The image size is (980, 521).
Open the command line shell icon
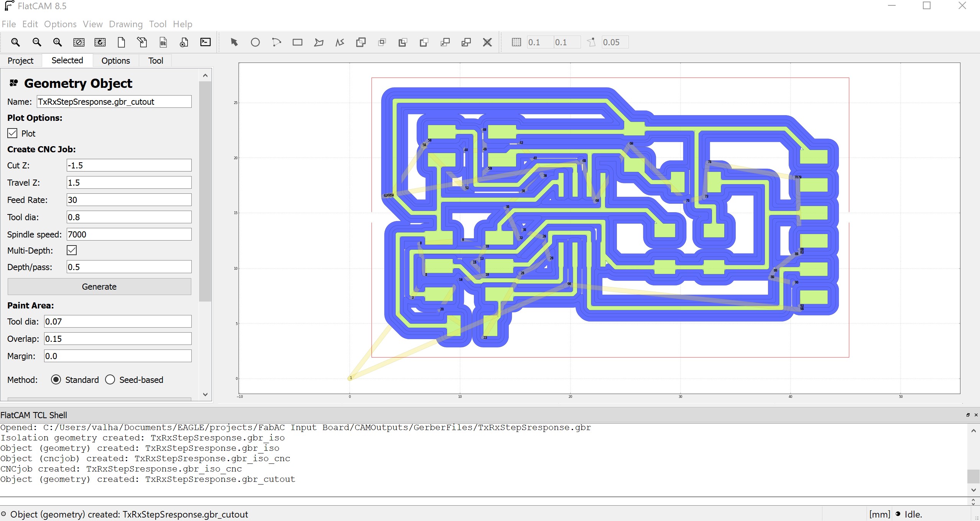click(206, 42)
